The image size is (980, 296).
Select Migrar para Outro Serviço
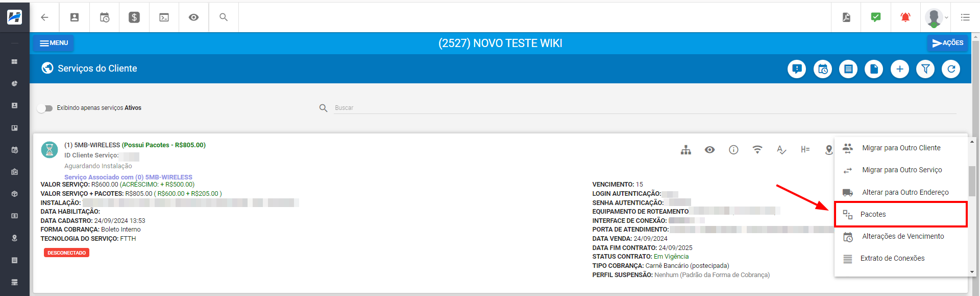click(x=901, y=170)
